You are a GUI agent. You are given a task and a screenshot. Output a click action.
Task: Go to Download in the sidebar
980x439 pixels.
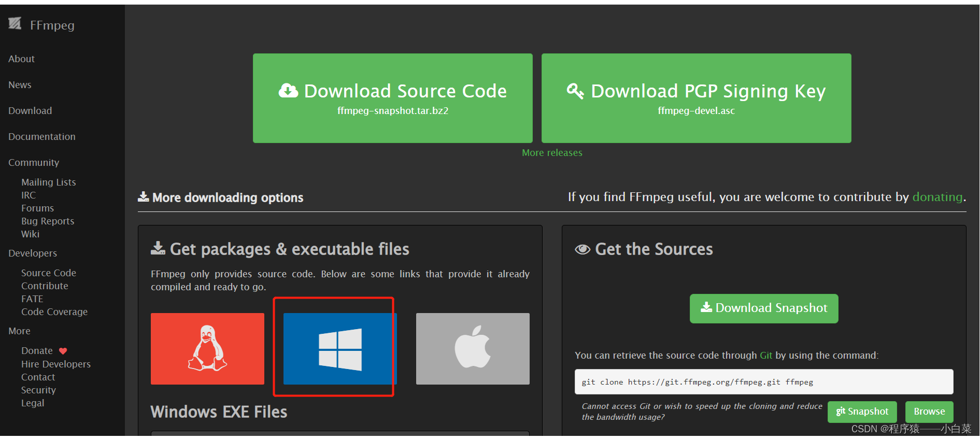coord(30,111)
